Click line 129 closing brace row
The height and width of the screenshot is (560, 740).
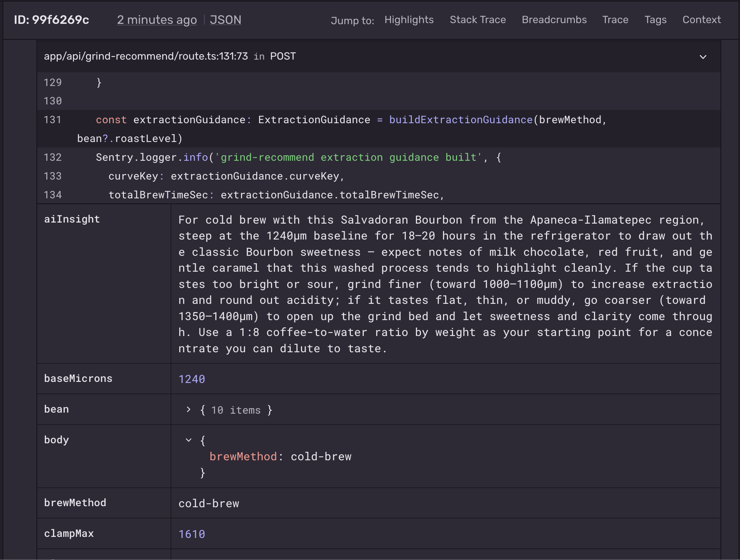click(379, 82)
